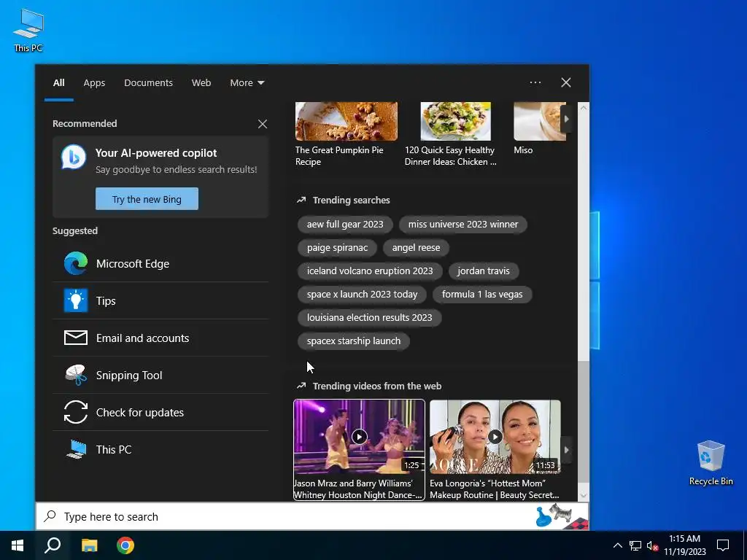This screenshot has height=560, width=747.
Task: Expand the More dropdown filter
Action: point(247,83)
